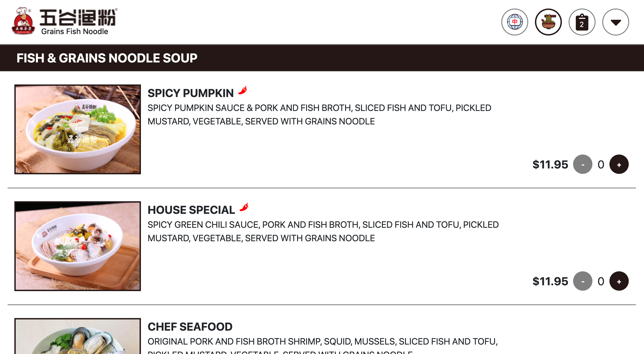This screenshot has height=354, width=644.
Task: Switch language with the Chinese globe icon
Action: click(x=515, y=22)
